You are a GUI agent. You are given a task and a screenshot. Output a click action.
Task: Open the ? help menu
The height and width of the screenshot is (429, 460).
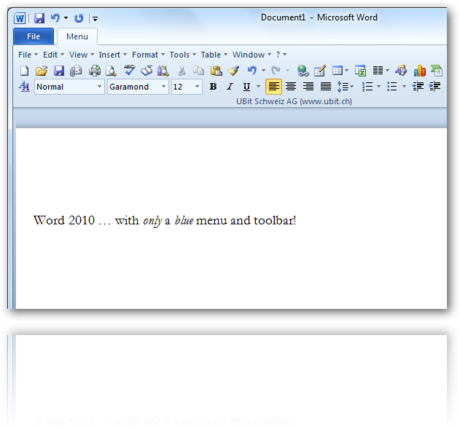[x=281, y=55]
